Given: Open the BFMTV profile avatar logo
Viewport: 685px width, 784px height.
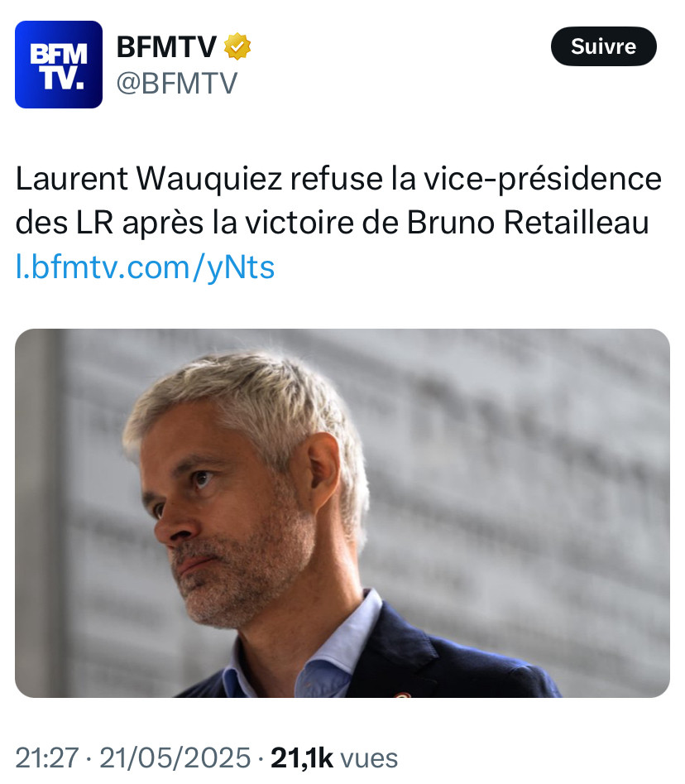Looking at the screenshot, I should click(59, 65).
